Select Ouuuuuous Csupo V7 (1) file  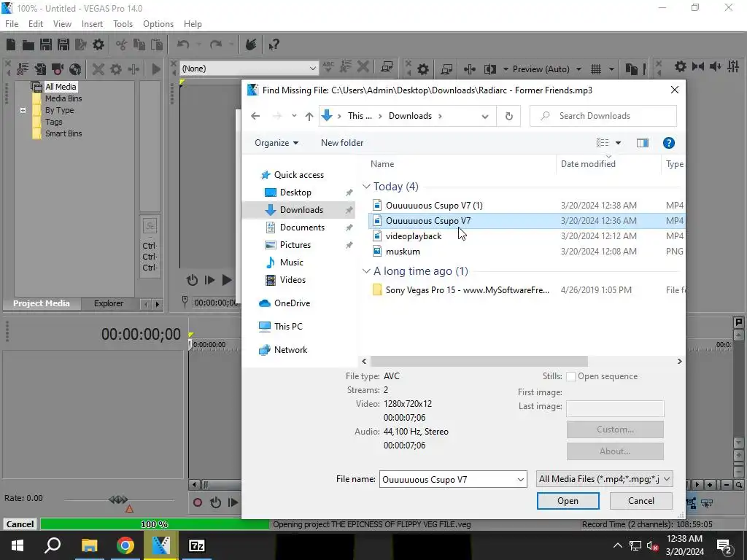coord(434,206)
